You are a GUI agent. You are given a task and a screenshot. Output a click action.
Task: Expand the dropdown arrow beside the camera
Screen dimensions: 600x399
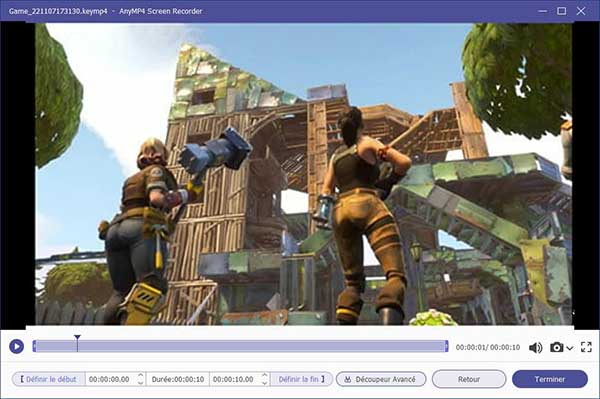pos(569,348)
